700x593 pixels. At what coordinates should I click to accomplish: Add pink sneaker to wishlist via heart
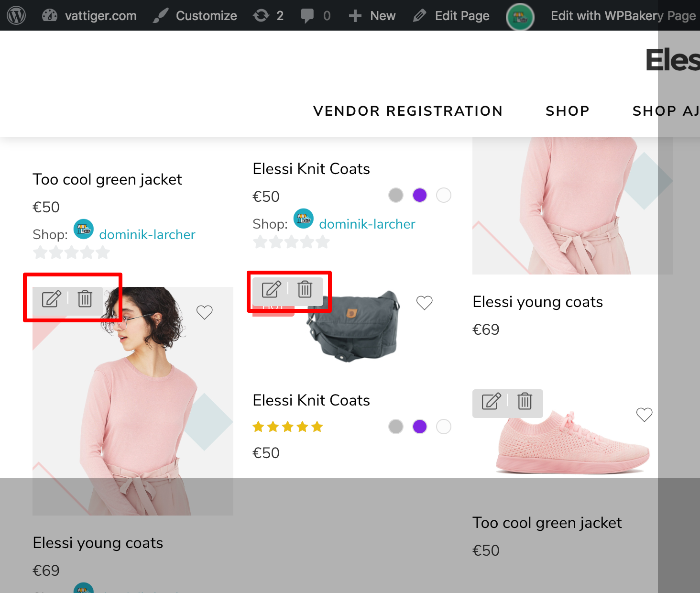644,415
